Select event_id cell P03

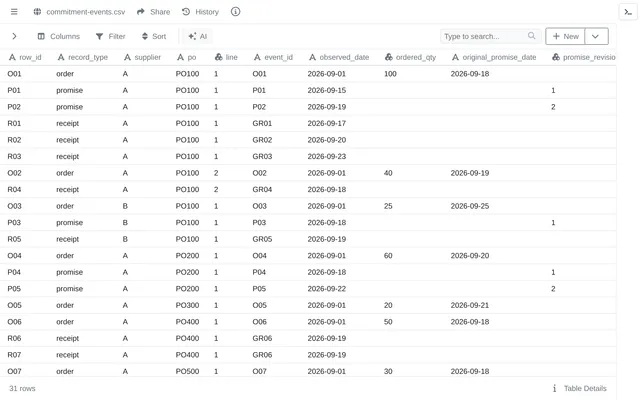(x=259, y=222)
